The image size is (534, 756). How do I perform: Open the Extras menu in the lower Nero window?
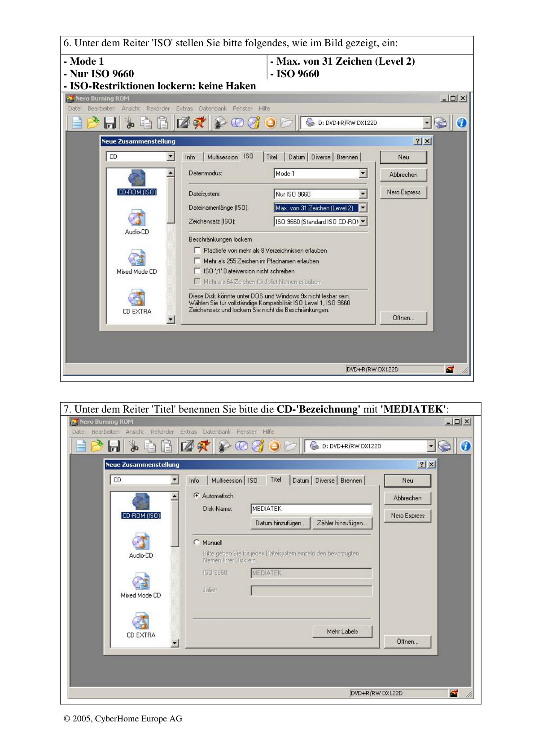point(188,432)
